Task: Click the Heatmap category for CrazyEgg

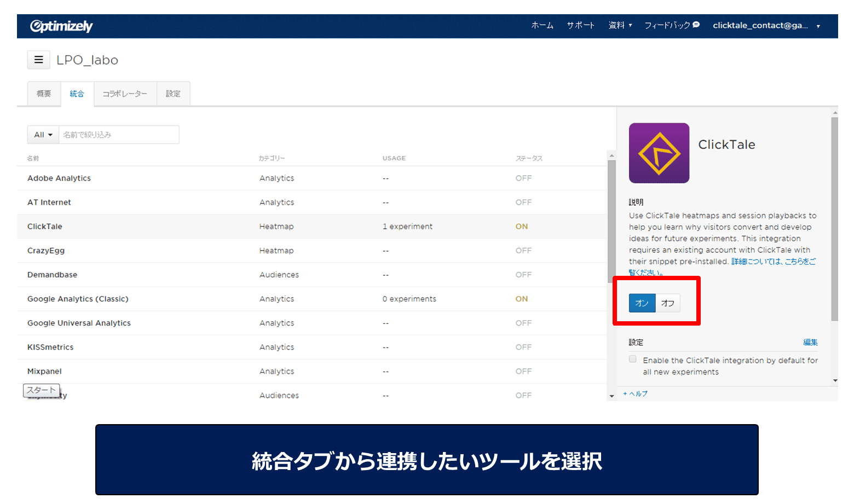Action: (x=276, y=251)
